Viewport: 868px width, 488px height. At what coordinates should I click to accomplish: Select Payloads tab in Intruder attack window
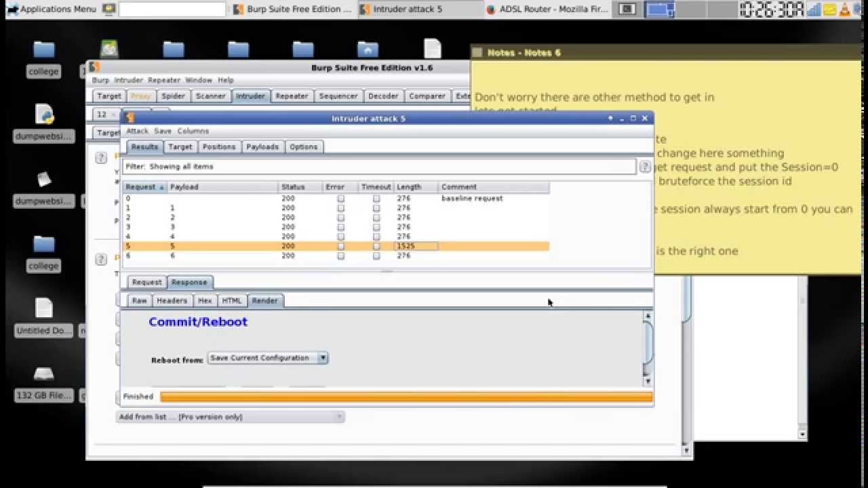pos(262,146)
